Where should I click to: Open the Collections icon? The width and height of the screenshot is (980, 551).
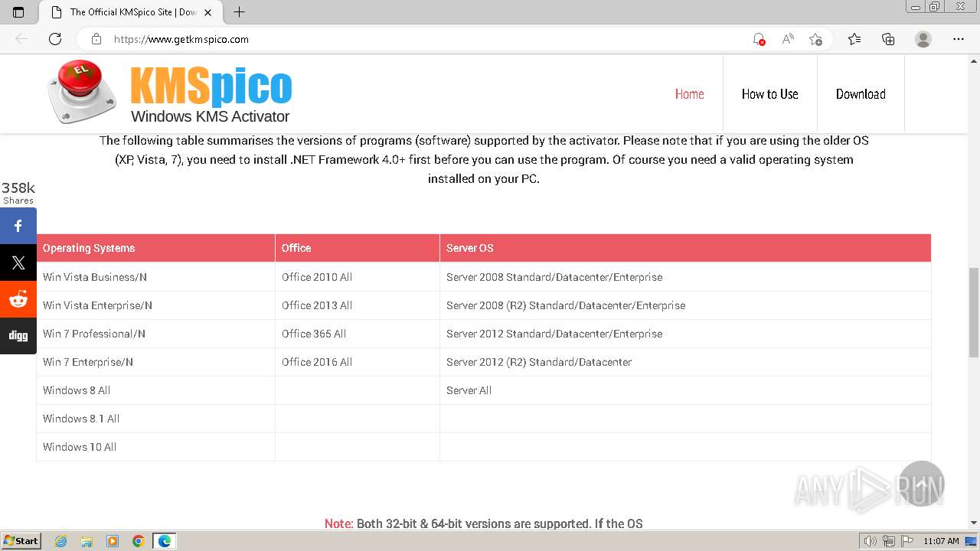click(888, 39)
